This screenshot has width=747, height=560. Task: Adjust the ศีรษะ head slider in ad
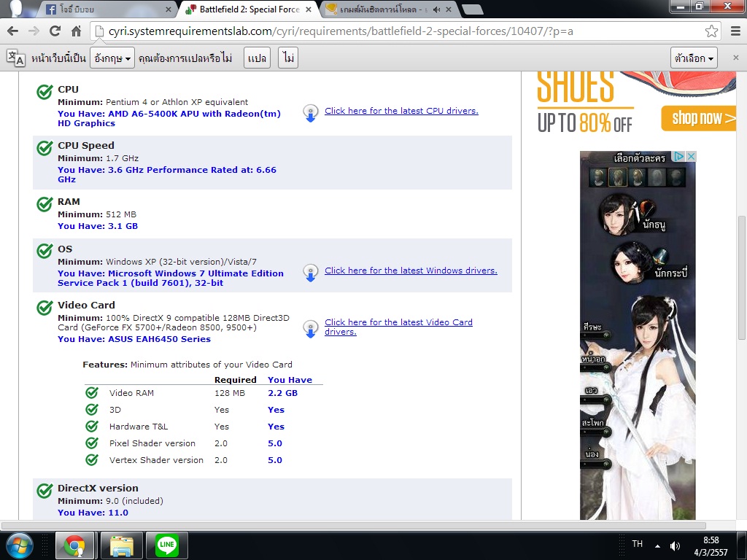595,335
